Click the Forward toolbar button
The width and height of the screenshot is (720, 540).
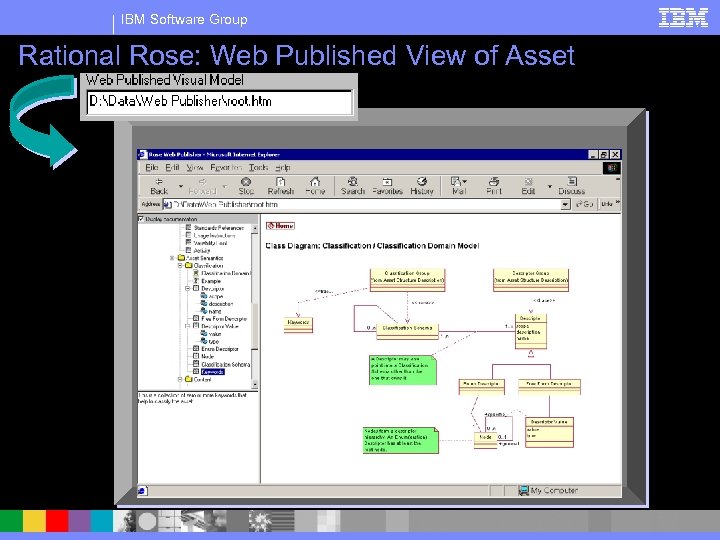(x=202, y=186)
